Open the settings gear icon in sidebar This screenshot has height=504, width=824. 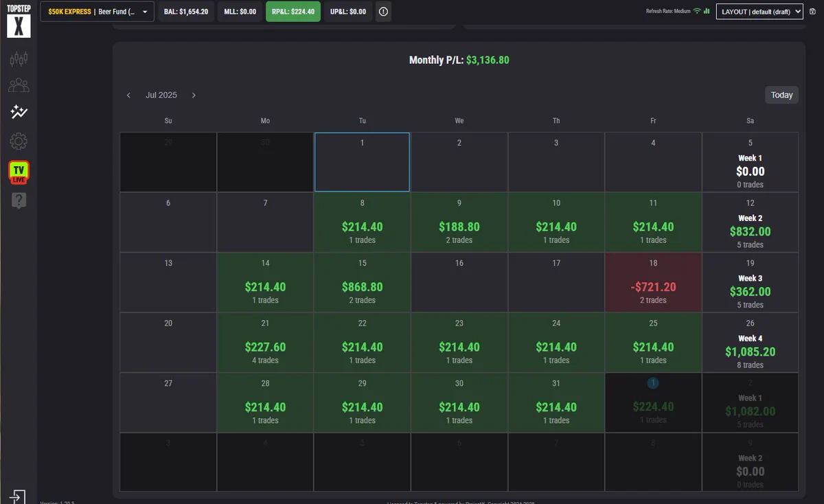(19, 141)
